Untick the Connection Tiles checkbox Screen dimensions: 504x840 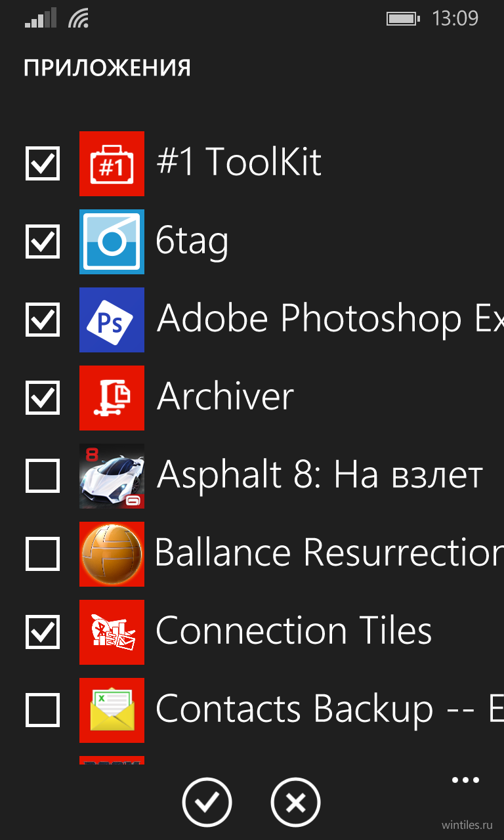(x=43, y=632)
